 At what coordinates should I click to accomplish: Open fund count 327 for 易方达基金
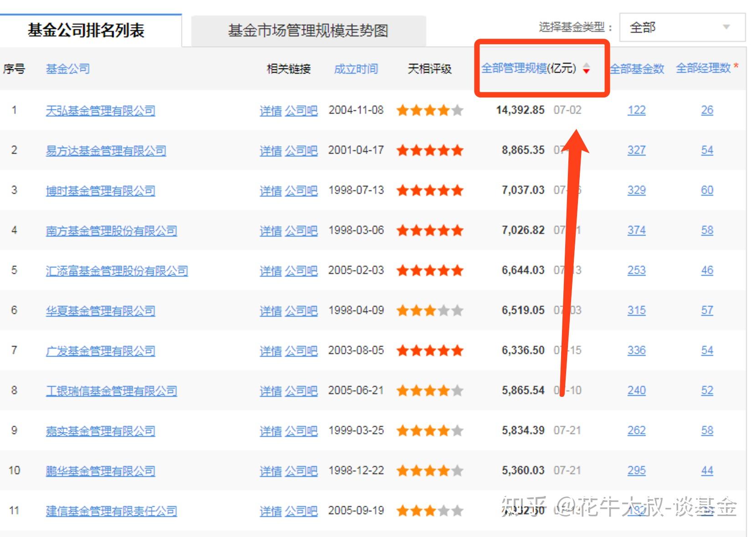pos(637,150)
